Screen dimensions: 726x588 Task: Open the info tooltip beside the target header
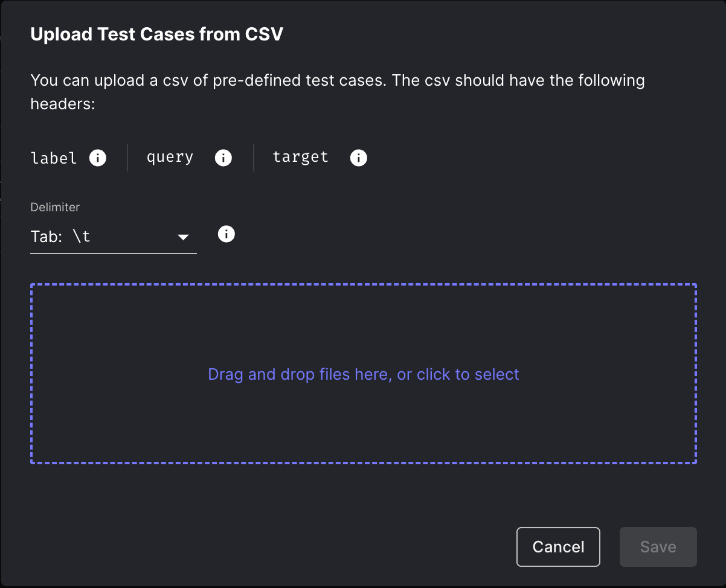pyautogui.click(x=358, y=158)
